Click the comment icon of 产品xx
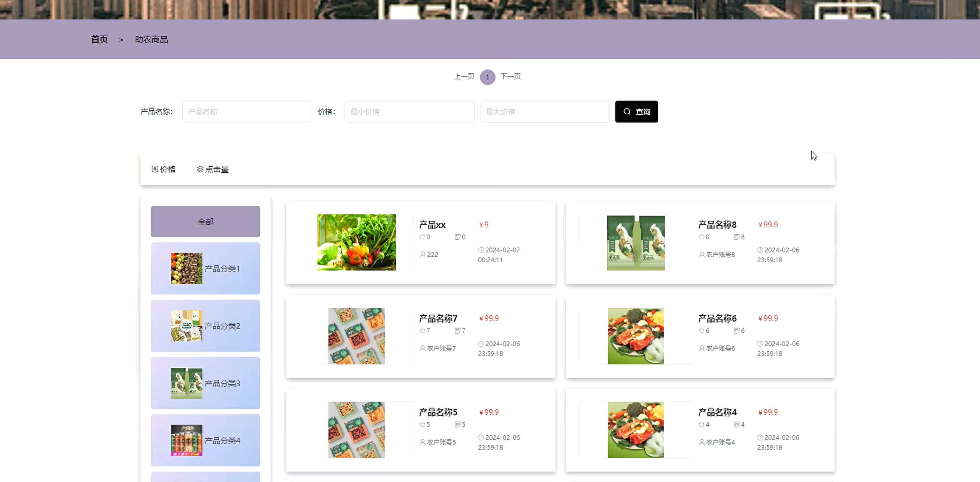This screenshot has height=482, width=980. [x=458, y=237]
